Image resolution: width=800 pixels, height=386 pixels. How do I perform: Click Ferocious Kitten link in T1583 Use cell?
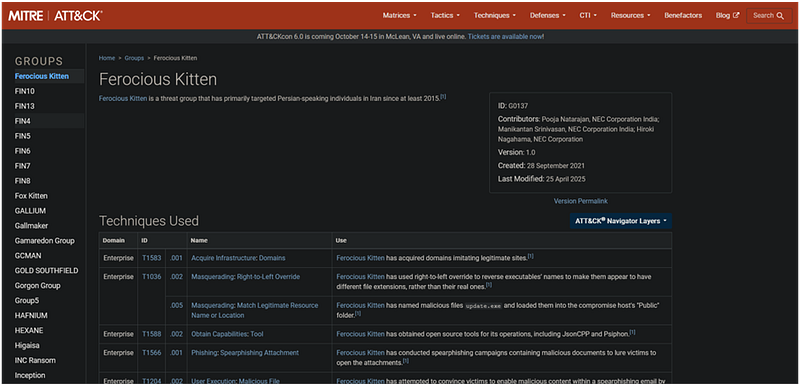pyautogui.click(x=360, y=258)
